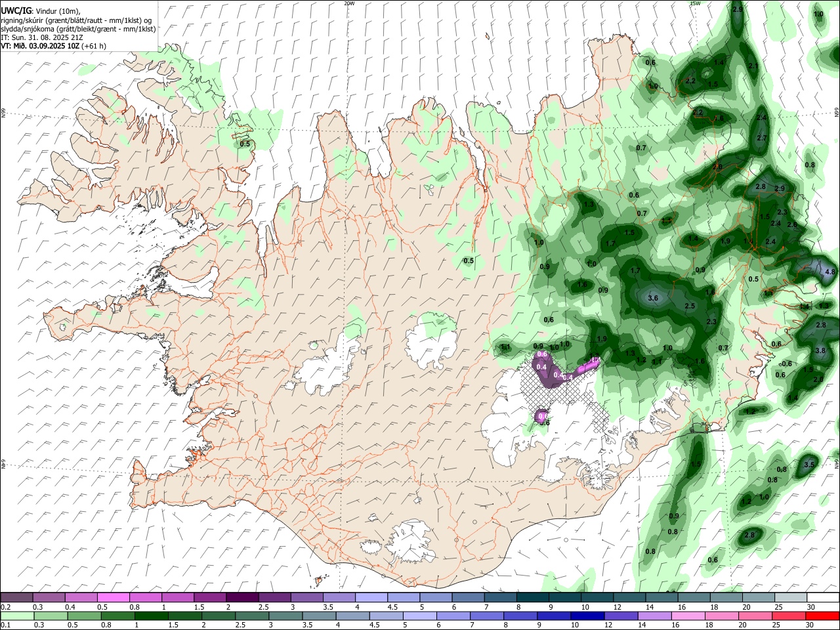Click the '20W' longitude label at the top

click(349, 3)
